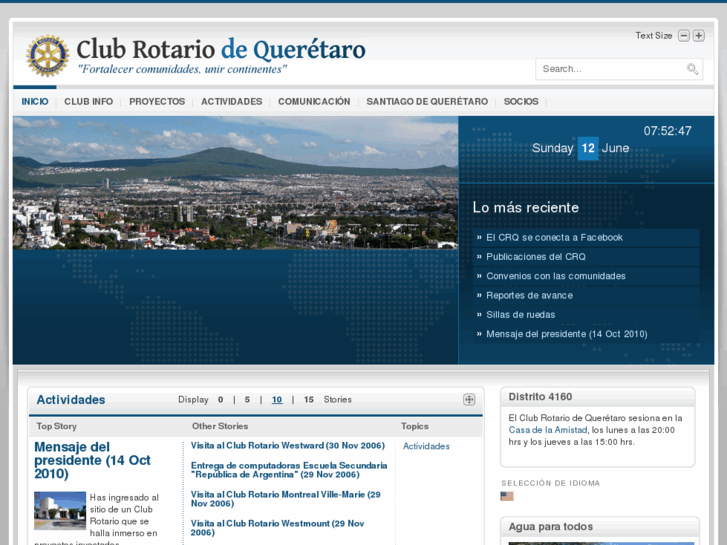
Task: Click the 'Topics' column header
Action: point(415,426)
